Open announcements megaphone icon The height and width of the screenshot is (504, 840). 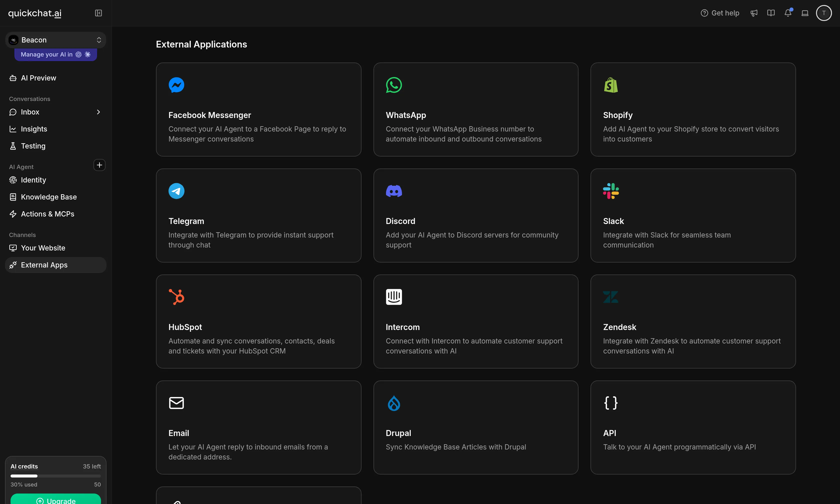pos(754,13)
